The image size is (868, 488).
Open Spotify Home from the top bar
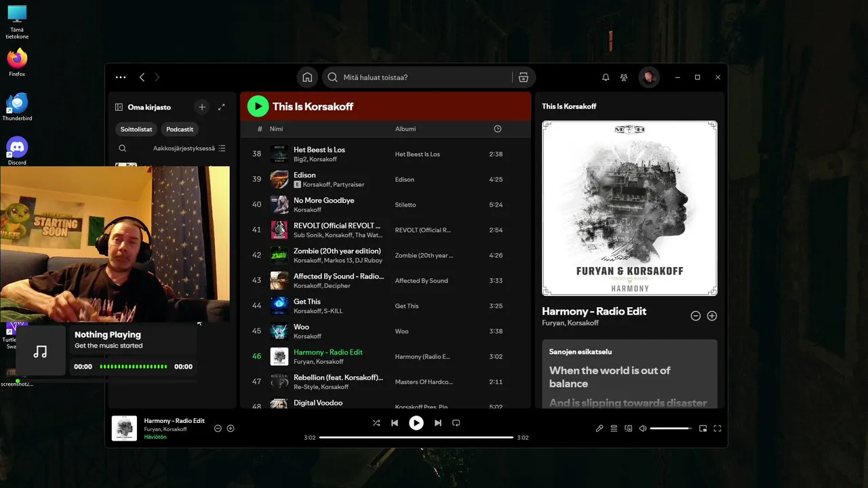(307, 77)
